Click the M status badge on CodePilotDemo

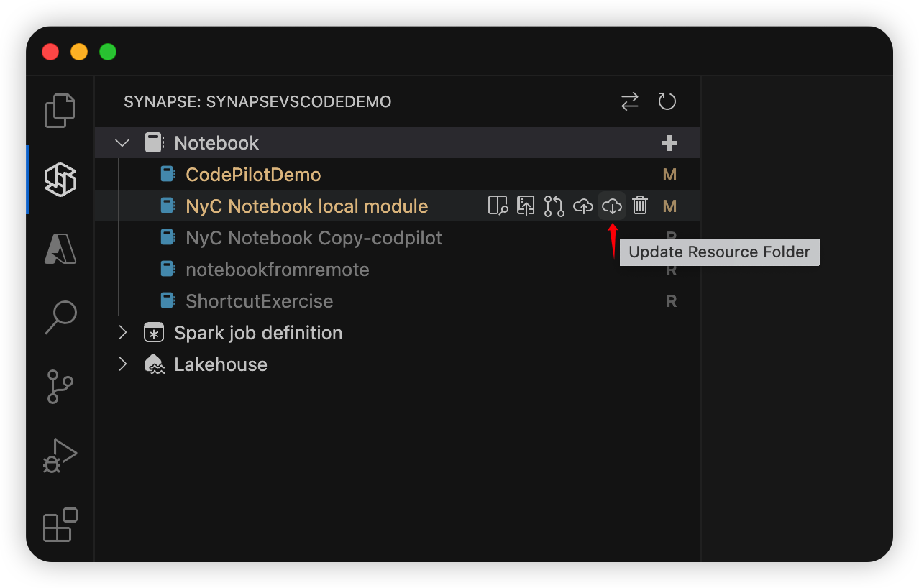coord(669,175)
